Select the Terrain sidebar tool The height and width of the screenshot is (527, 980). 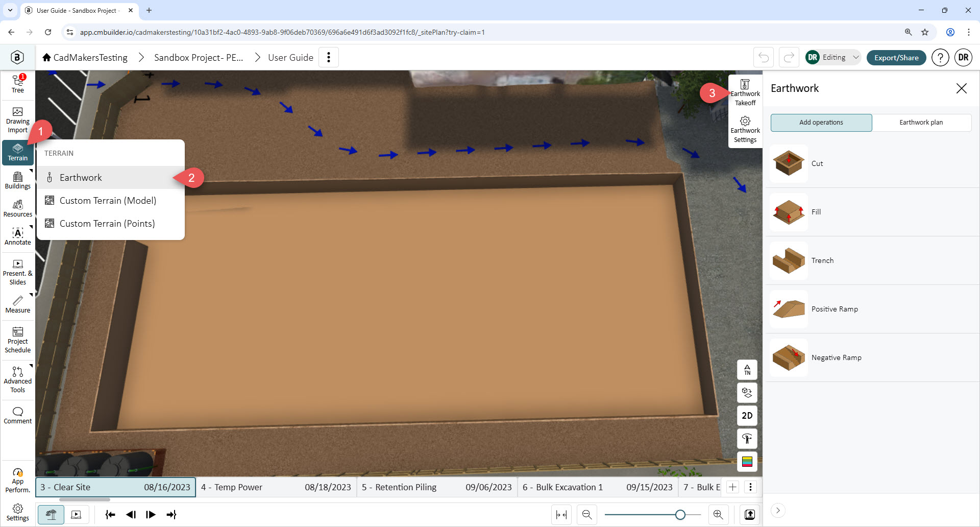pos(18,152)
